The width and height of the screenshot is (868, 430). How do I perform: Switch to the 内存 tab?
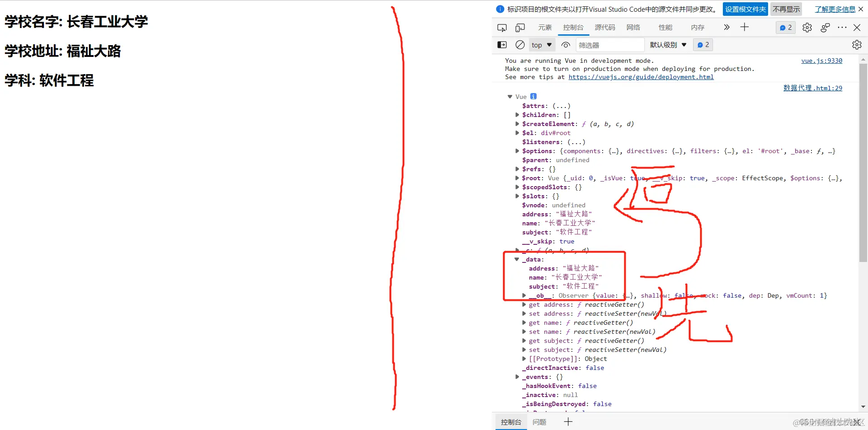coord(698,28)
